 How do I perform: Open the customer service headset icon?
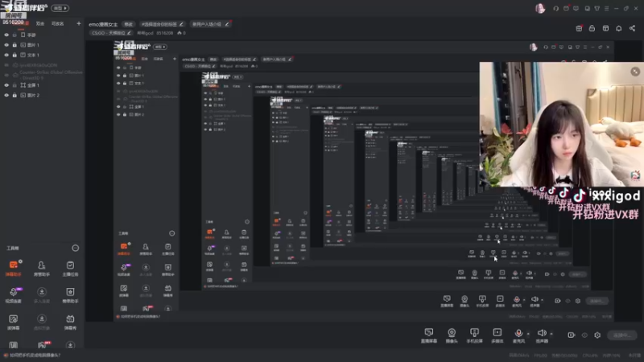tap(555, 8)
